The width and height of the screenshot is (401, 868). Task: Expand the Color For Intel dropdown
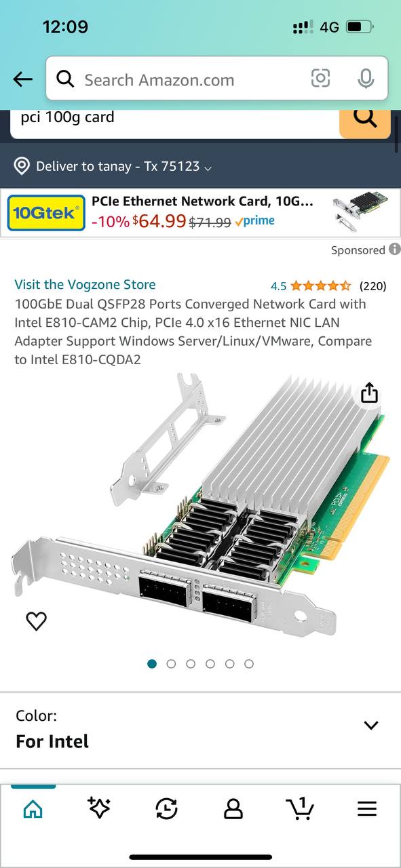(200, 730)
